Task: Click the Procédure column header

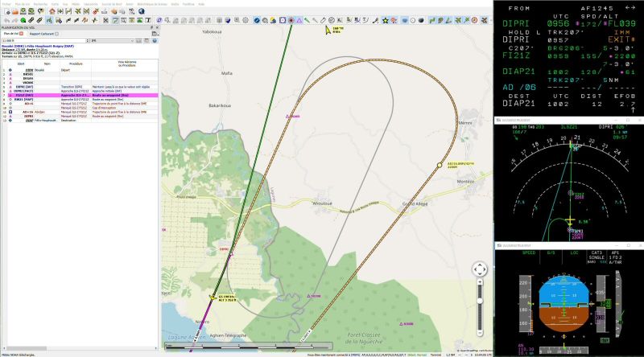Action: 76,64
